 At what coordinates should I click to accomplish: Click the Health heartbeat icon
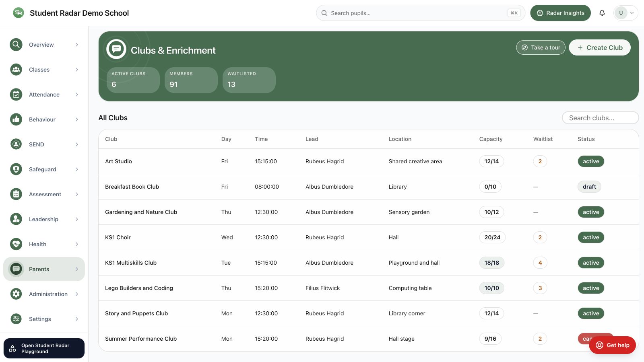(16, 244)
